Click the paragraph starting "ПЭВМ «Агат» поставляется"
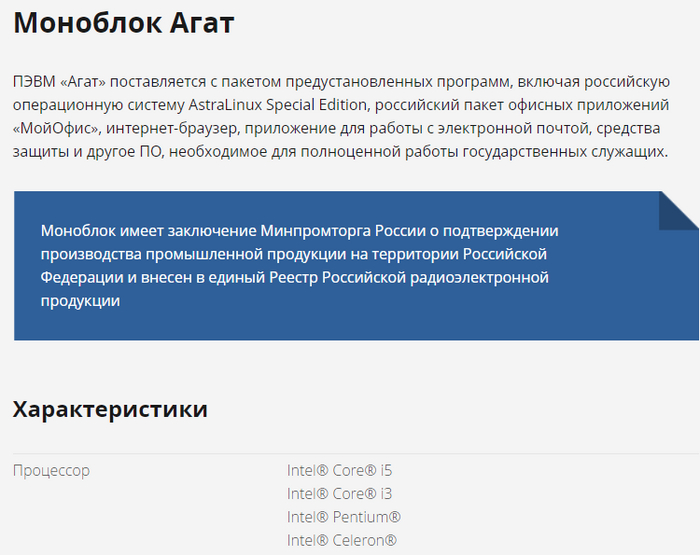This screenshot has width=700, height=555. pyautogui.click(x=342, y=117)
